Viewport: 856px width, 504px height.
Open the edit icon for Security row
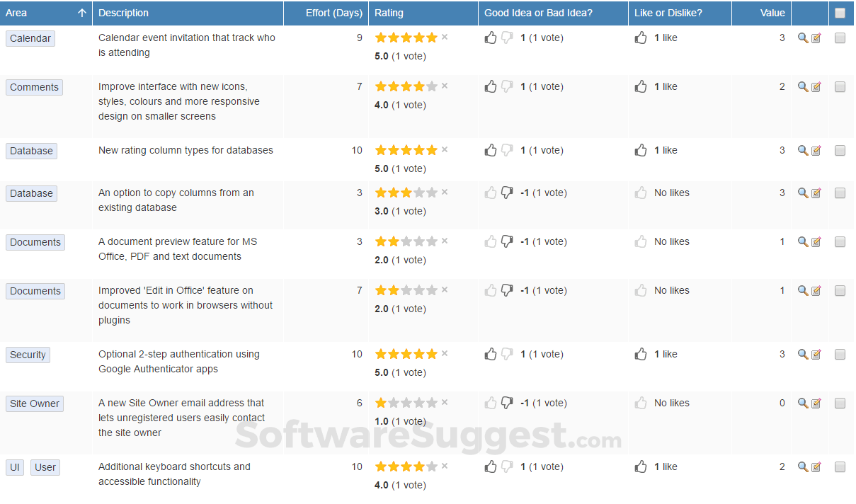816,355
